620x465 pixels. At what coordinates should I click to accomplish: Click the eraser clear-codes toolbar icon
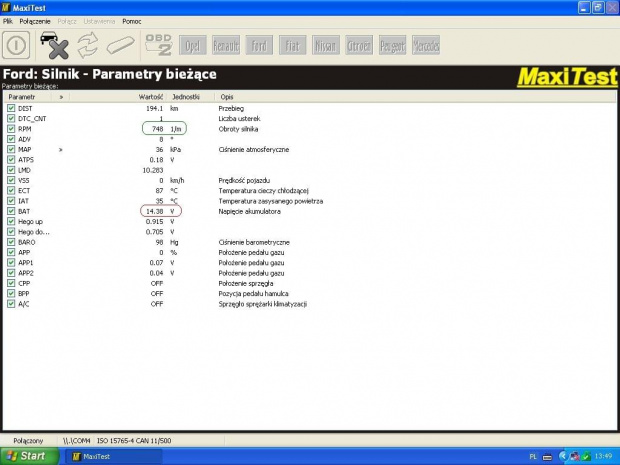(121, 45)
